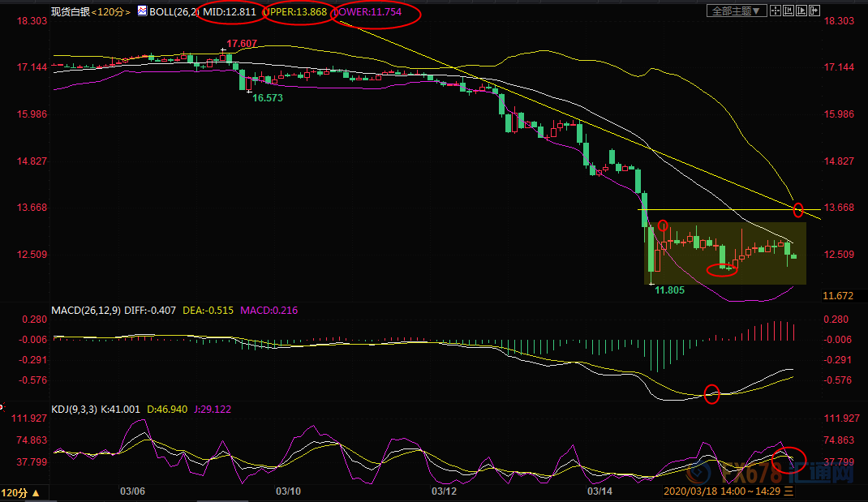Image resolution: width=868 pixels, height=502 pixels.
Task: Click the crosshair cursor icon in top toolbar
Action: tap(776, 11)
